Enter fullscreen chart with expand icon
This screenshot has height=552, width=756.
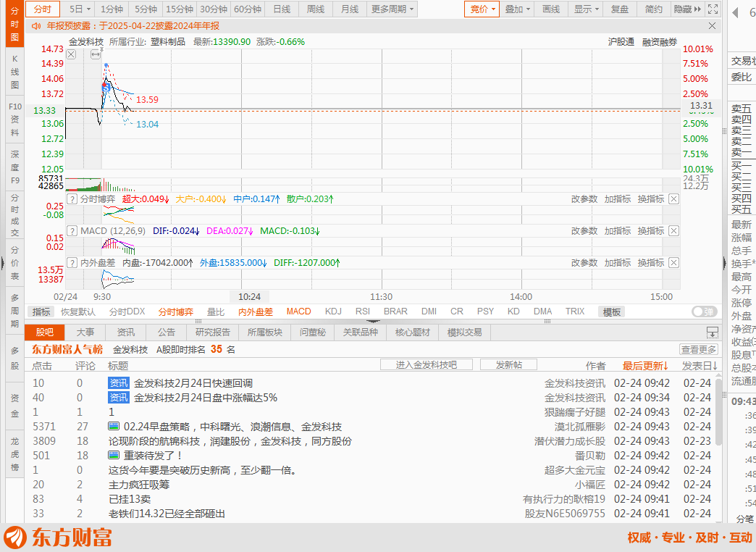[x=713, y=9]
